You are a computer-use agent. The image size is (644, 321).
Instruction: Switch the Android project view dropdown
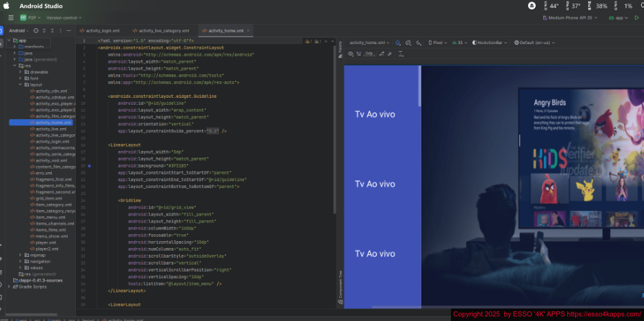[19, 31]
